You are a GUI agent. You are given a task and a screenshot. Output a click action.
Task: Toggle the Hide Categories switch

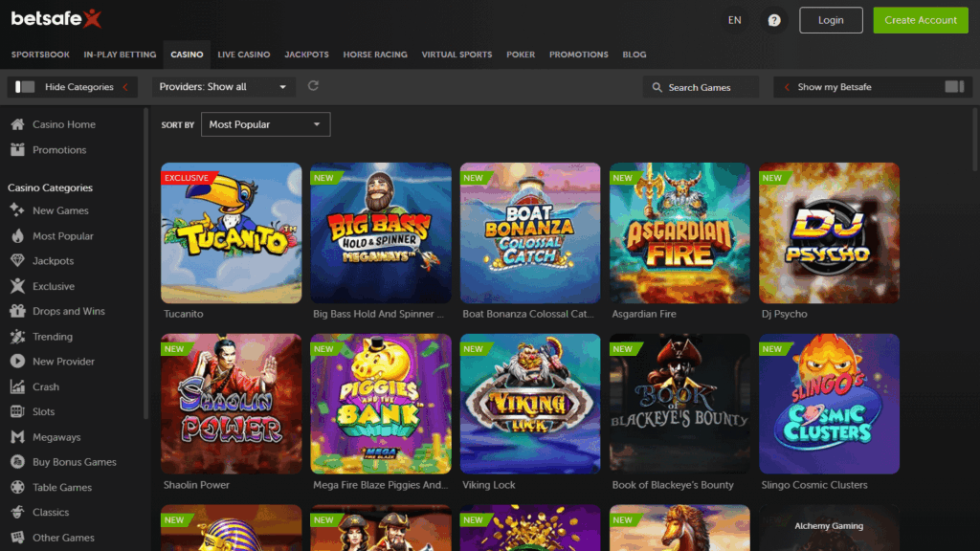click(x=26, y=87)
